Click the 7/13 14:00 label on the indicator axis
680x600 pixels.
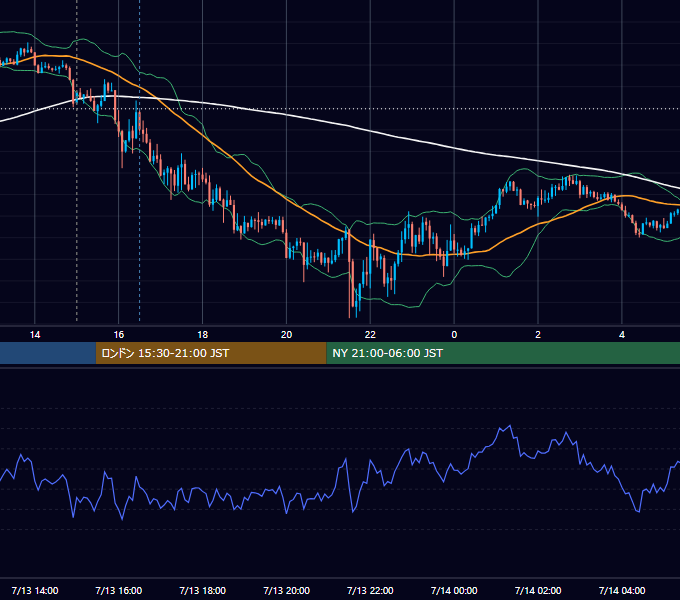click(x=35, y=590)
